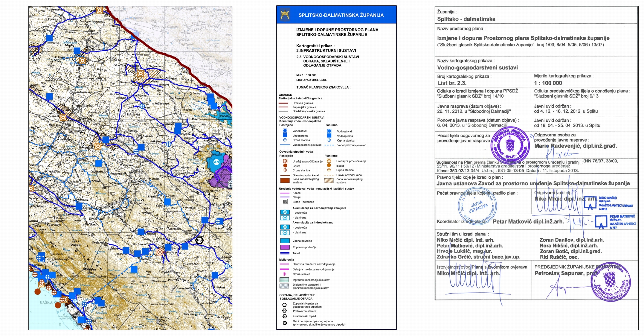Click the existing AH hydroelectric accumulation legend icon
The image size is (644, 336).
(x=285, y=227)
